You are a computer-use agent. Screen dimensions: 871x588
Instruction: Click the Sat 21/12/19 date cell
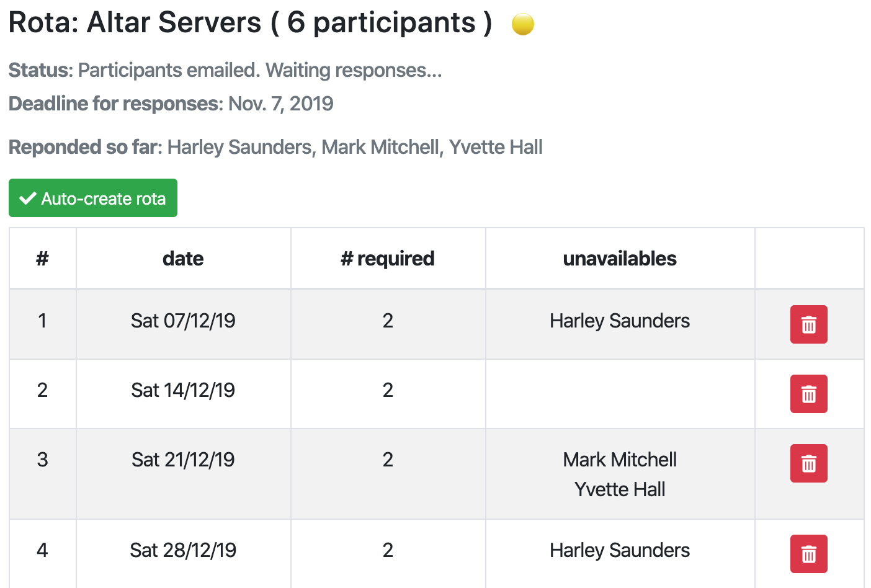(x=183, y=460)
